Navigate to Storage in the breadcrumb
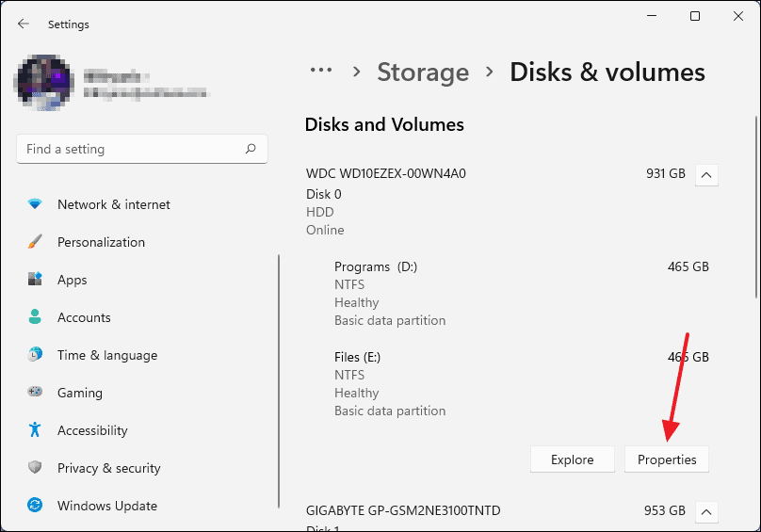This screenshot has width=761, height=532. (x=423, y=73)
